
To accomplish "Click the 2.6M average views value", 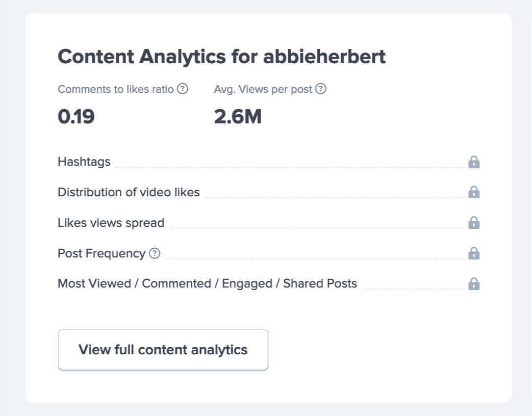I will point(238,117).
